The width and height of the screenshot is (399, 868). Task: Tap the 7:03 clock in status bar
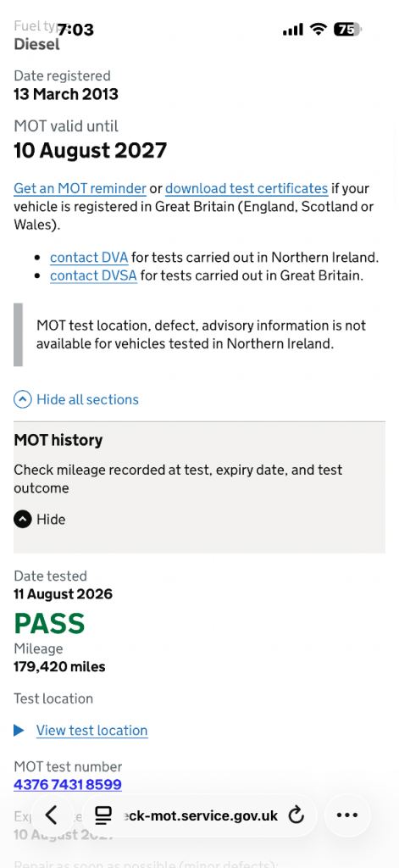(75, 30)
